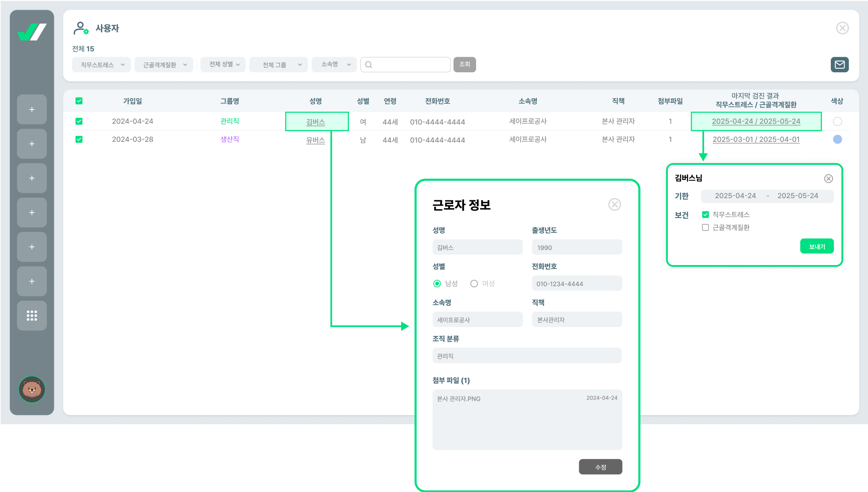868x492 pixels.
Task: Open the nine-dot grid menu in the sidebar
Action: [x=32, y=316]
